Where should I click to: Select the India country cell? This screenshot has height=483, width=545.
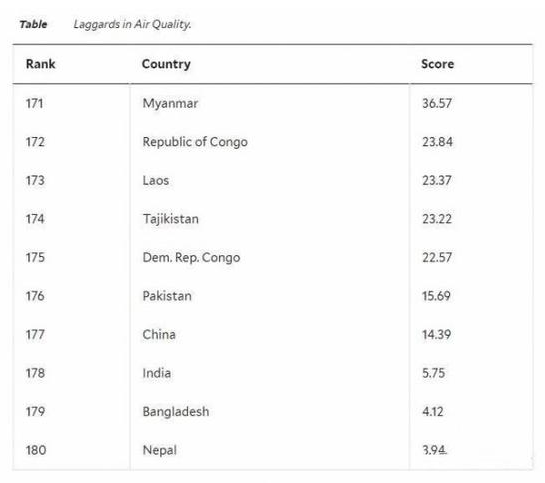pos(156,373)
